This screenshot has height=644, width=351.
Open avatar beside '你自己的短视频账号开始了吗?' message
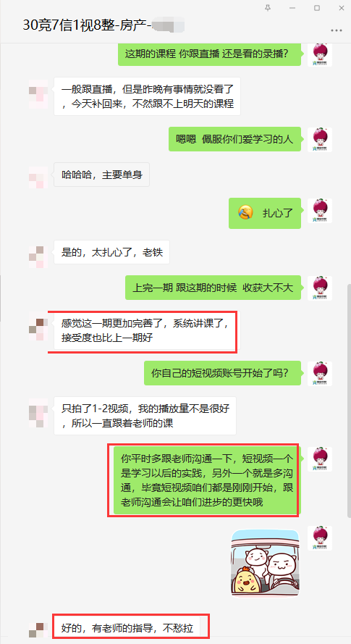pos(320,373)
